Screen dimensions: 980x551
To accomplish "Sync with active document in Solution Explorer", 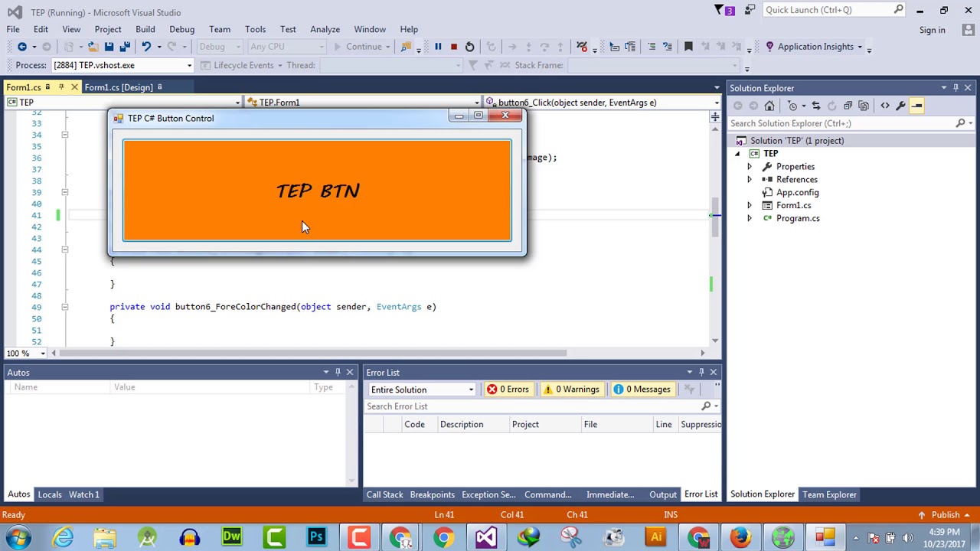I will 816,106.
